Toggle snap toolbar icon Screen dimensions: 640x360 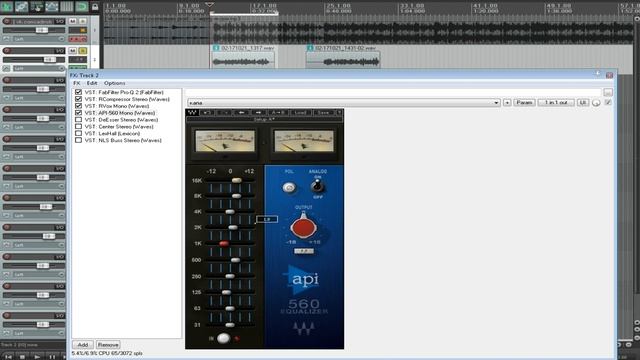click(x=81, y=7)
